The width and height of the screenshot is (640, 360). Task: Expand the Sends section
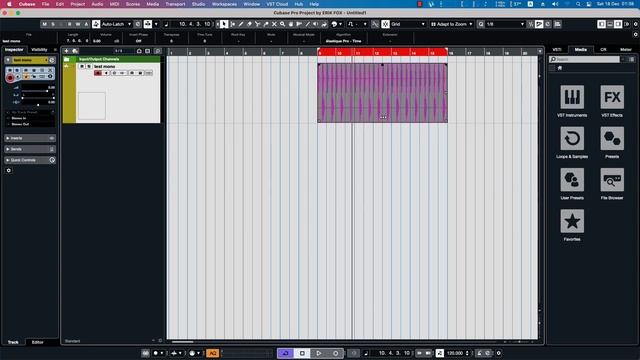pos(30,149)
